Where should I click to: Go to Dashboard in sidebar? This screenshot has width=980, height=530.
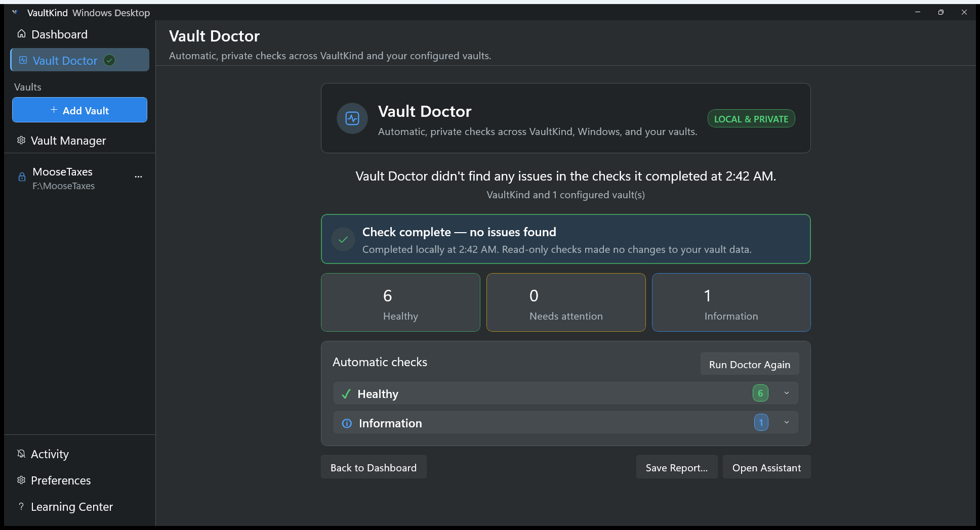point(79,34)
